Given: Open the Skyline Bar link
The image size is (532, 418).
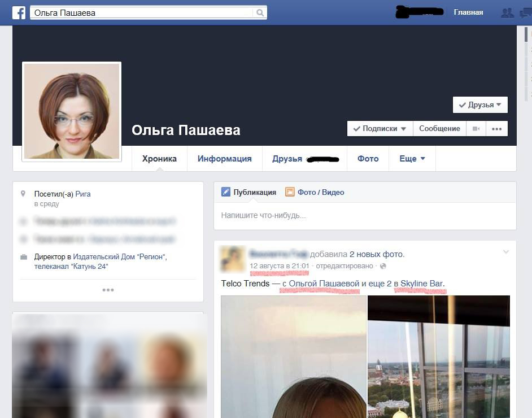Looking at the screenshot, I should 422,284.
